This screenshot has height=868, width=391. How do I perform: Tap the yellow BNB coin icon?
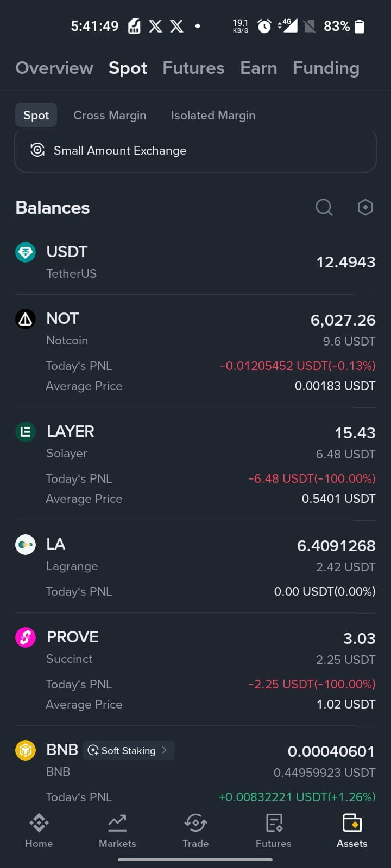point(26,750)
